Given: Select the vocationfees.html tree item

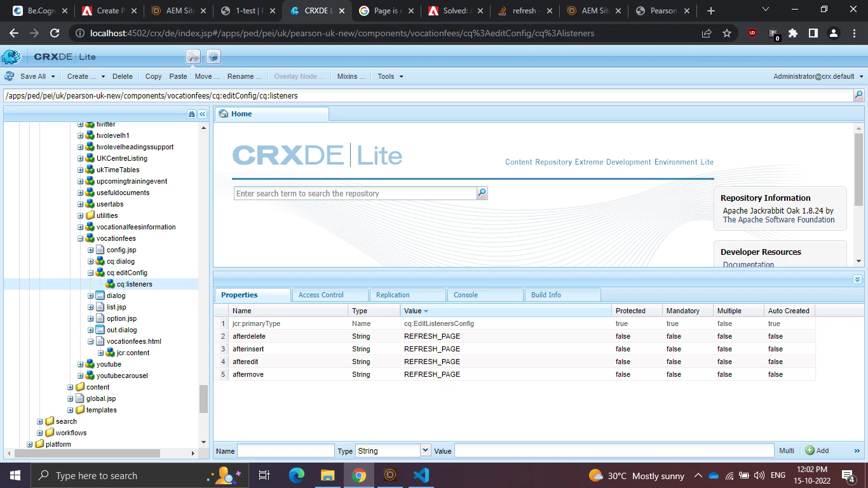Looking at the screenshot, I should pyautogui.click(x=134, y=341).
